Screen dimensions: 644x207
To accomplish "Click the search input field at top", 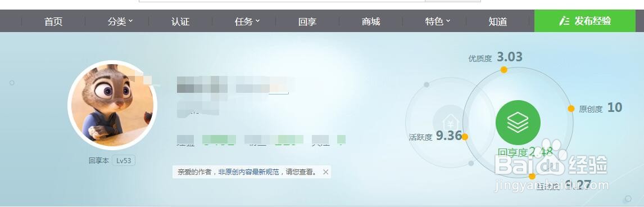I will coord(282,1).
